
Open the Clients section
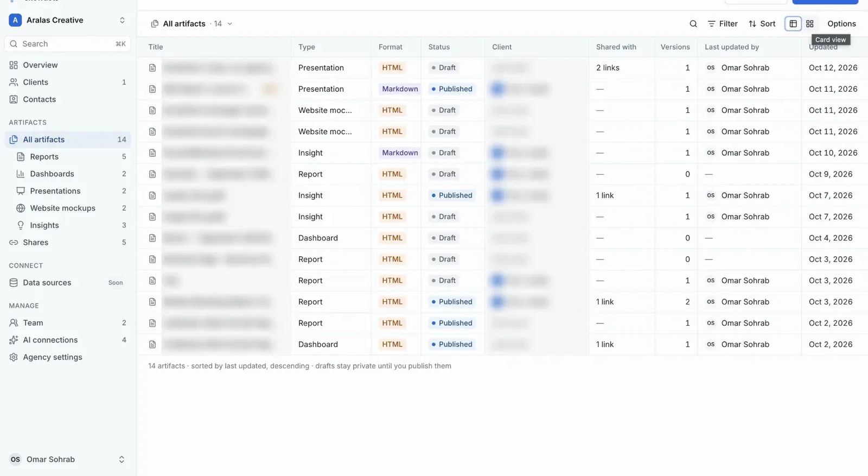click(x=68, y=82)
